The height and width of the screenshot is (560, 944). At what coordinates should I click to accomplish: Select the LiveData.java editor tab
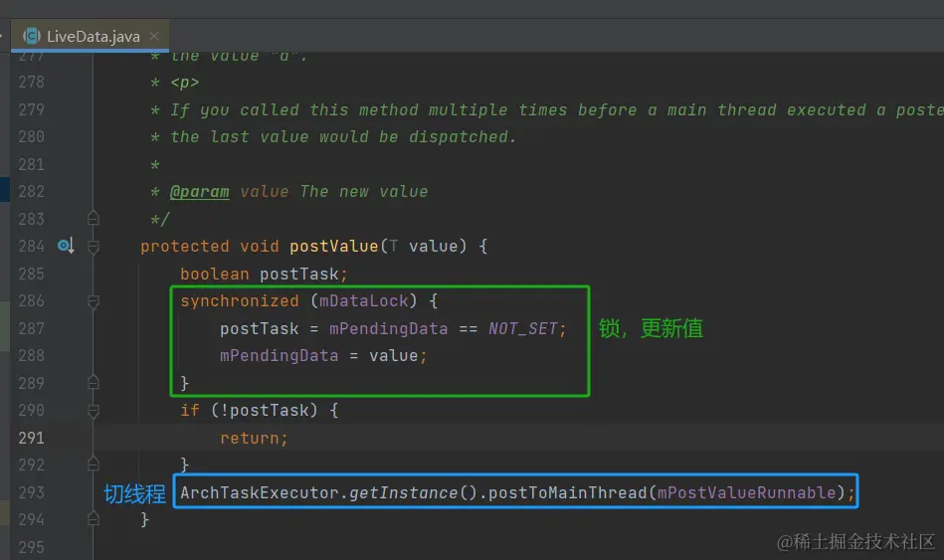91,36
